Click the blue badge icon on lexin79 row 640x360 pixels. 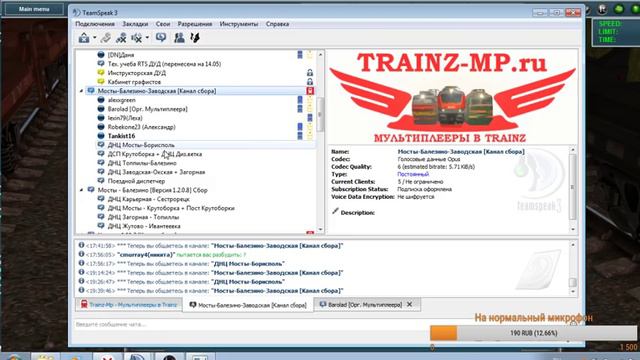pos(310,118)
